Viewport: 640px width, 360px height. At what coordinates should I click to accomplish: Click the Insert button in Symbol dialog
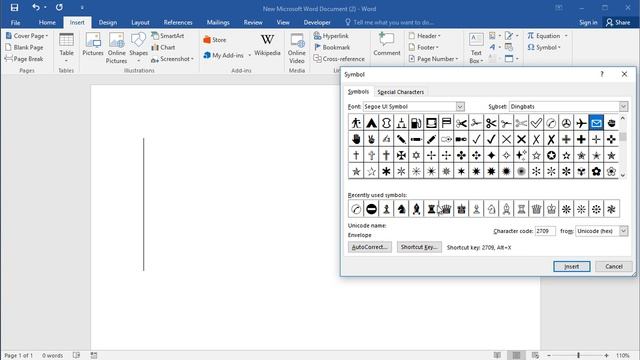[x=571, y=267]
